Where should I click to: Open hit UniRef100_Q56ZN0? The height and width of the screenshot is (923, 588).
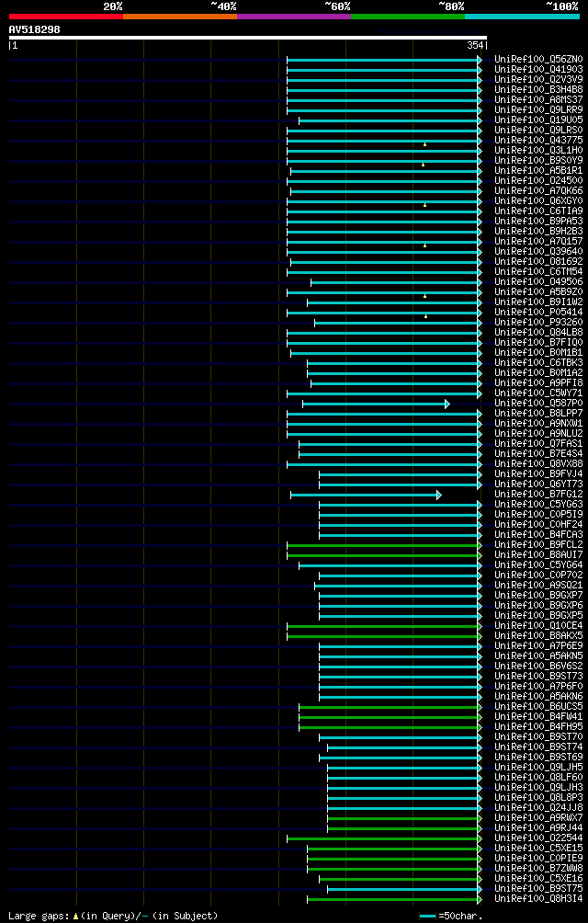pos(538,60)
